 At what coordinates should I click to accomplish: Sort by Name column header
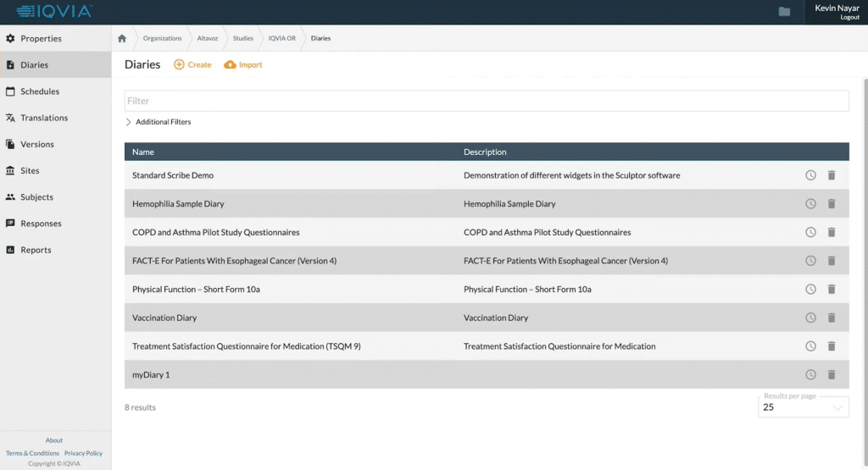pos(142,152)
